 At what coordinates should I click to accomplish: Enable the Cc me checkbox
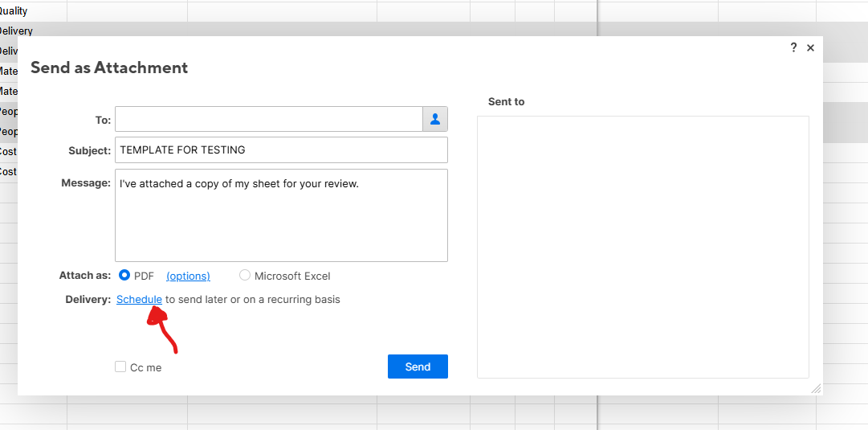point(120,367)
